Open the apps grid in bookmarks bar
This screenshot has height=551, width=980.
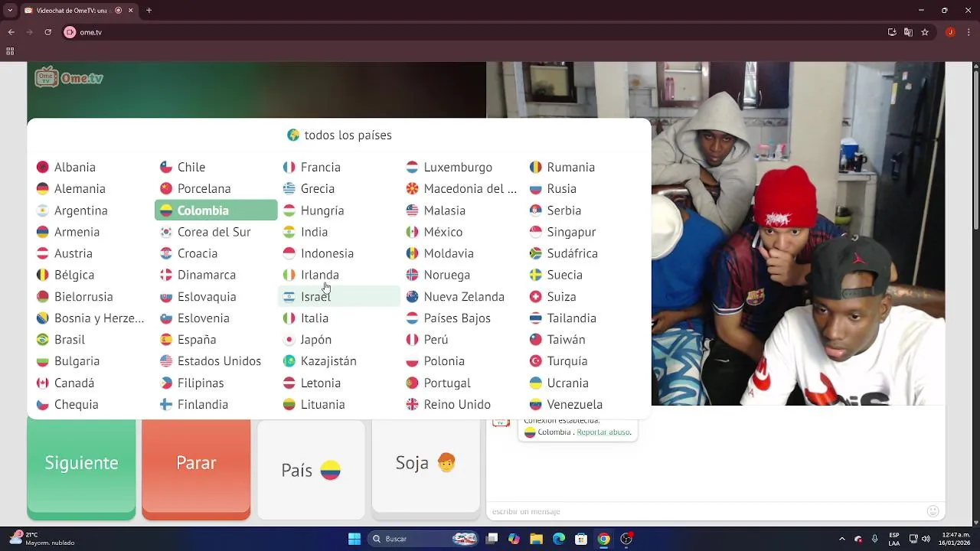click(10, 51)
